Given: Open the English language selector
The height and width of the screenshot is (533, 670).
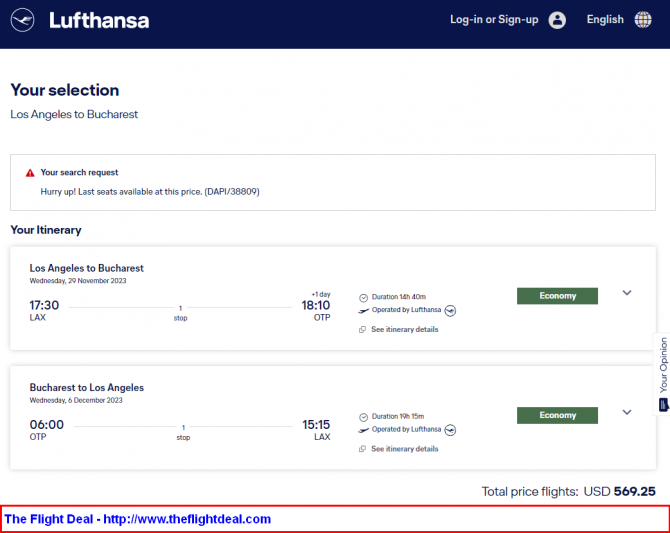Looking at the screenshot, I should 605,20.
